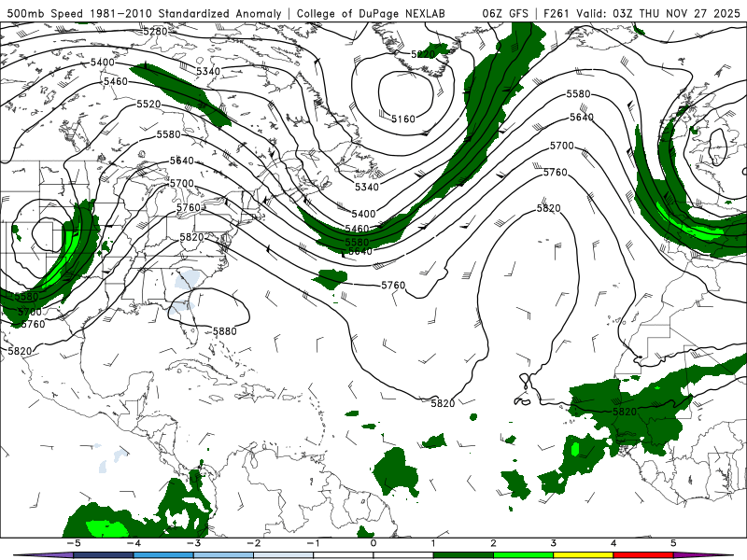Click the '-5' colorbar tick label
Image resolution: width=747 pixels, height=560 pixels.
[x=73, y=543]
